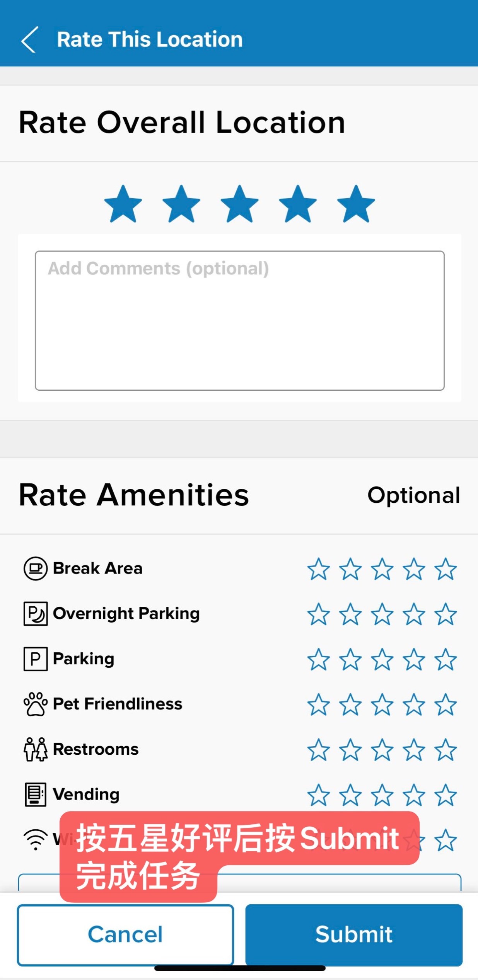Rate Overnight Parking five stars
This screenshot has height=980, width=478.
coord(446,614)
